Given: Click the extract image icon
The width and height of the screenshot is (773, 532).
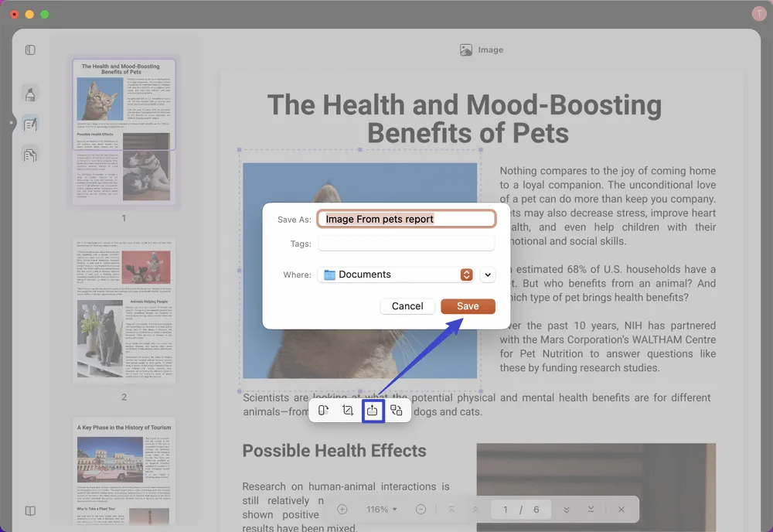Looking at the screenshot, I should click(373, 411).
